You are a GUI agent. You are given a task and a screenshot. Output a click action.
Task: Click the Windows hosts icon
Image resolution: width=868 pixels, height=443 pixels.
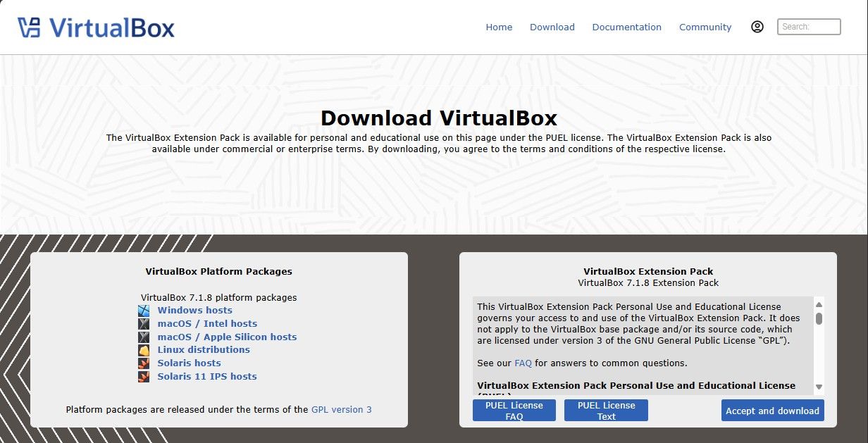(x=144, y=311)
